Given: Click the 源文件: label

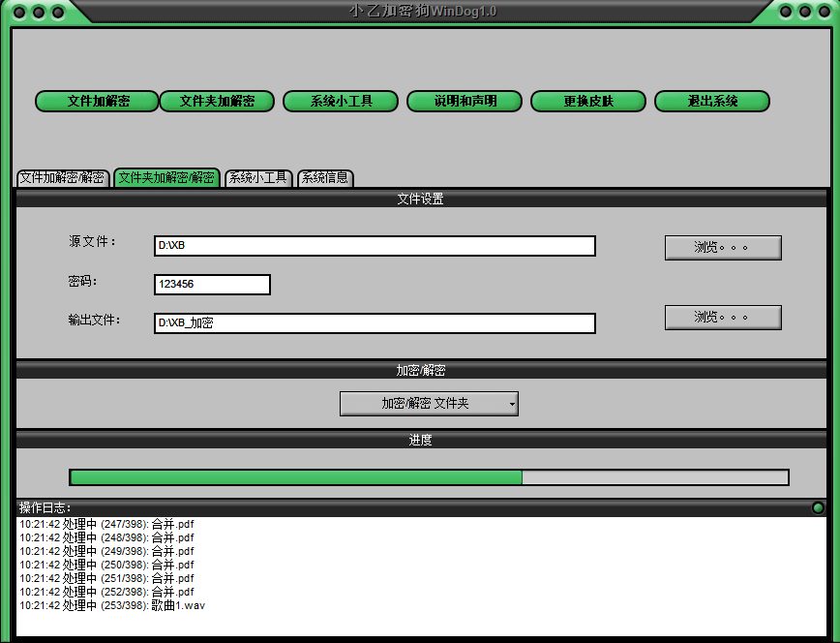Looking at the screenshot, I should tap(92, 241).
